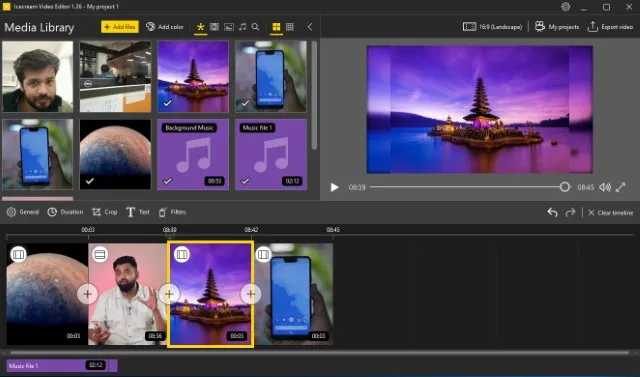Play the preview video
640x377 pixels.
334,187
